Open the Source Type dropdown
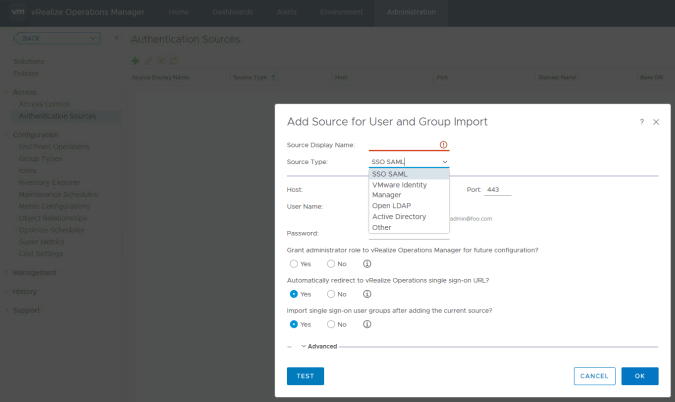Screen dimensions: 675x402 coord(409,161)
